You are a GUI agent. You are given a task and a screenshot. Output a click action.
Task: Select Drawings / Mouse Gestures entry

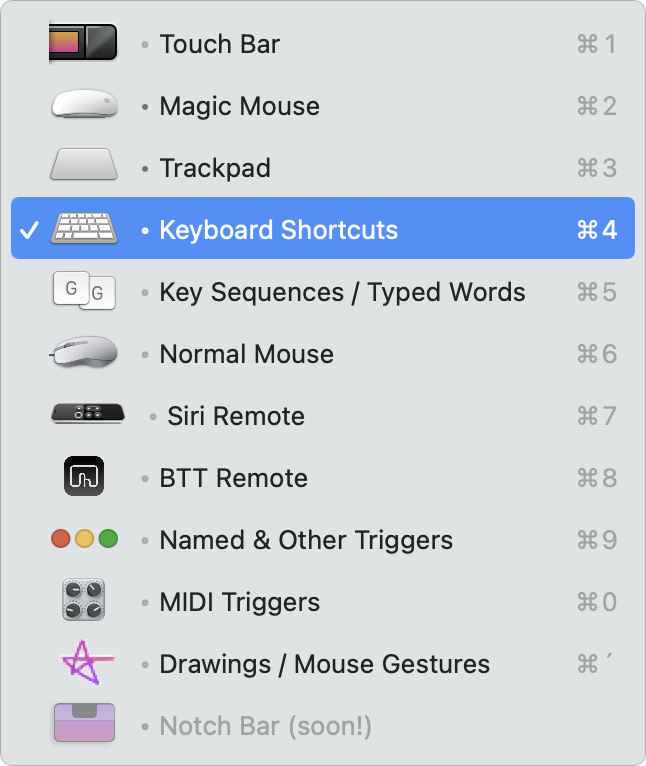(x=323, y=664)
